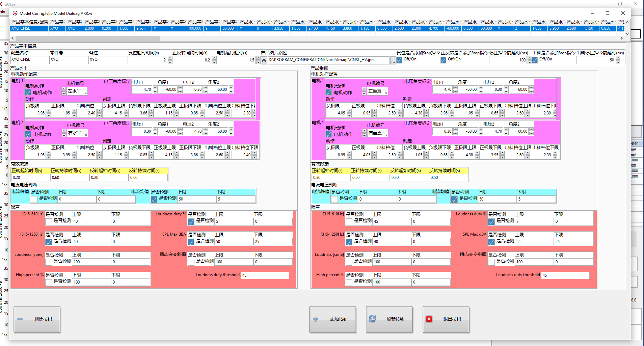Click the path type icon before image path

[x=264, y=60]
